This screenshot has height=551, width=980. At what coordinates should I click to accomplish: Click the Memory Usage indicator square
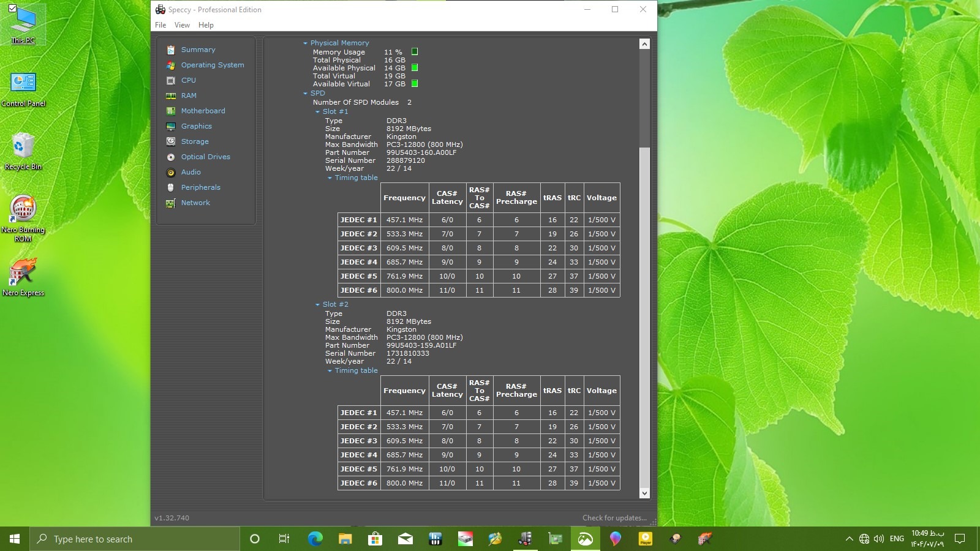click(415, 52)
